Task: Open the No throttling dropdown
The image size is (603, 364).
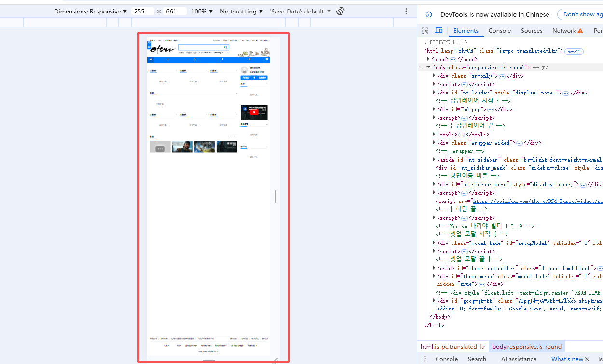Action: 241,11
